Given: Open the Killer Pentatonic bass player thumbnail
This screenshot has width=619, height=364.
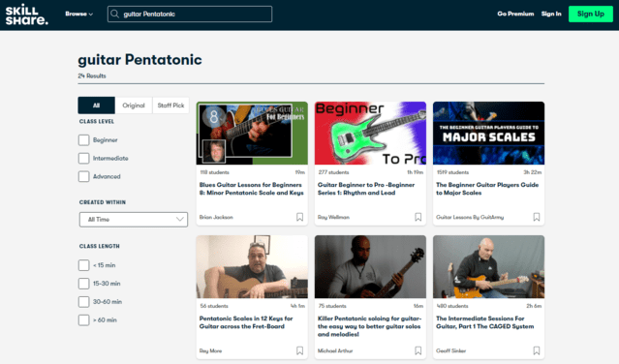Looking at the screenshot, I should pos(370,266).
